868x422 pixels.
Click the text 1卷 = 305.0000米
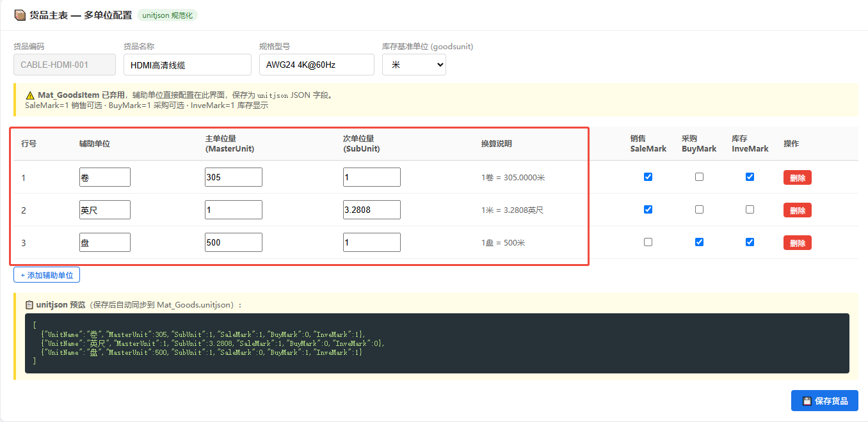pyautogui.click(x=513, y=178)
